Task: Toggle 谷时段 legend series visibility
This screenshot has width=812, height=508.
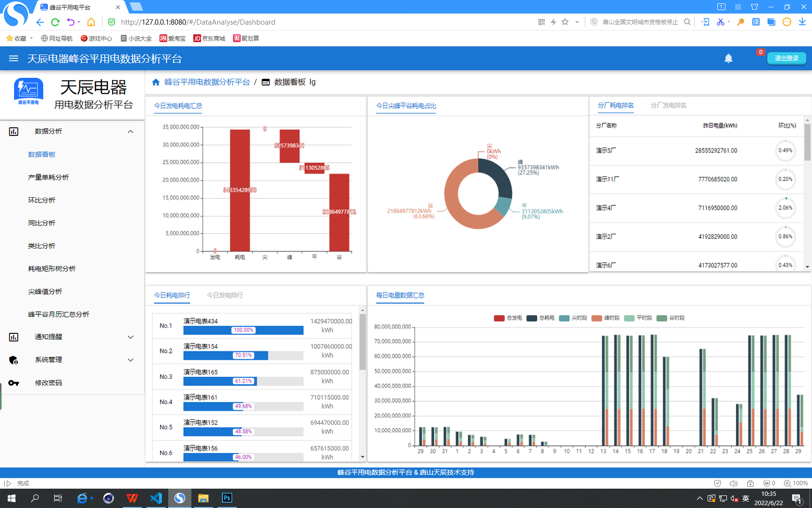Action: [x=670, y=318]
